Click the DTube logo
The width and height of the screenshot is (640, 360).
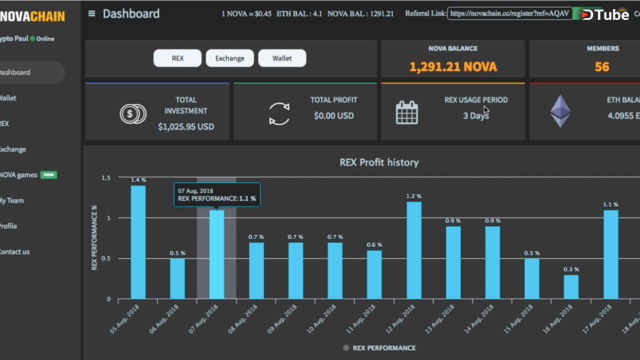pos(605,15)
